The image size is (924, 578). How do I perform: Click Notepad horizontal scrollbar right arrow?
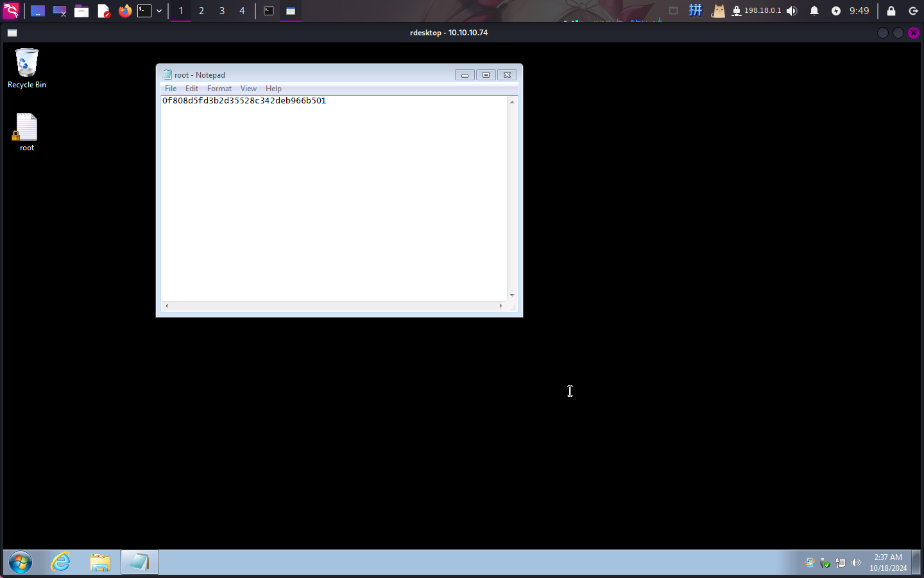(x=501, y=306)
